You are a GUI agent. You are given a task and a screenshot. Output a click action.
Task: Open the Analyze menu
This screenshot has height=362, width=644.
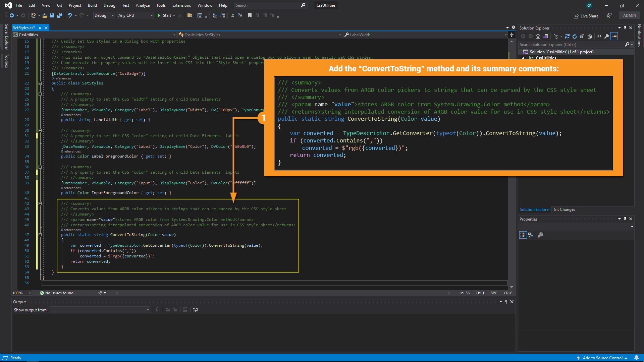[x=143, y=5]
